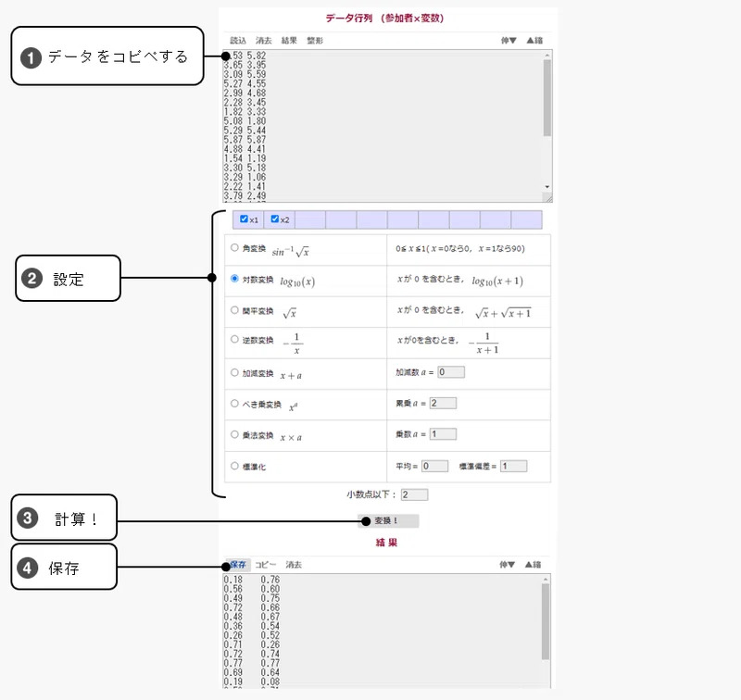Select the 対数変換 log10 radio button

pyautogui.click(x=234, y=279)
